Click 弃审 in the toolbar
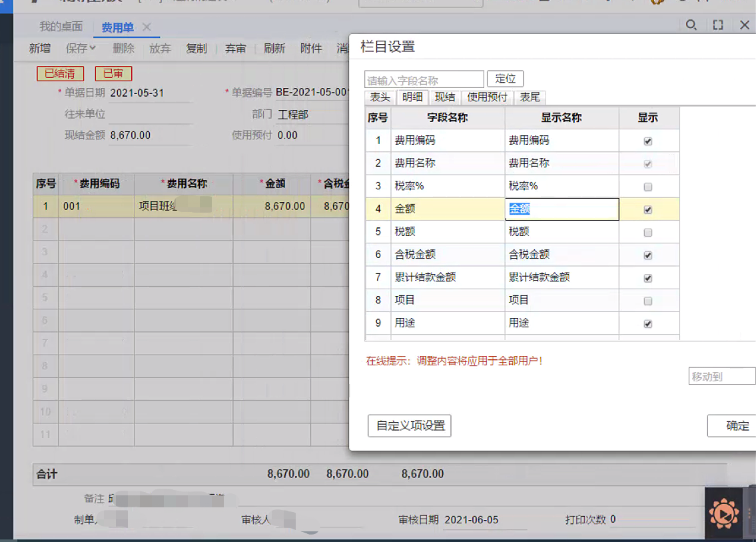 pyautogui.click(x=235, y=48)
